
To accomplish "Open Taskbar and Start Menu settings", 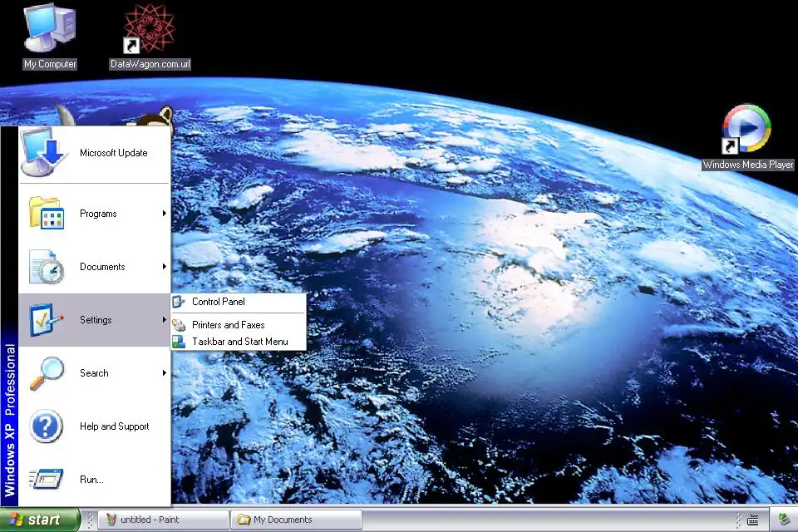I will [239, 342].
